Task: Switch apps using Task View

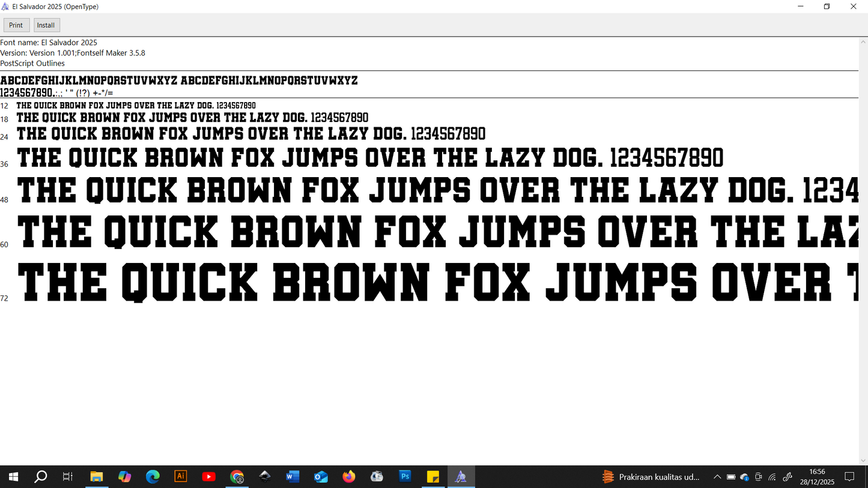Action: tap(67, 477)
